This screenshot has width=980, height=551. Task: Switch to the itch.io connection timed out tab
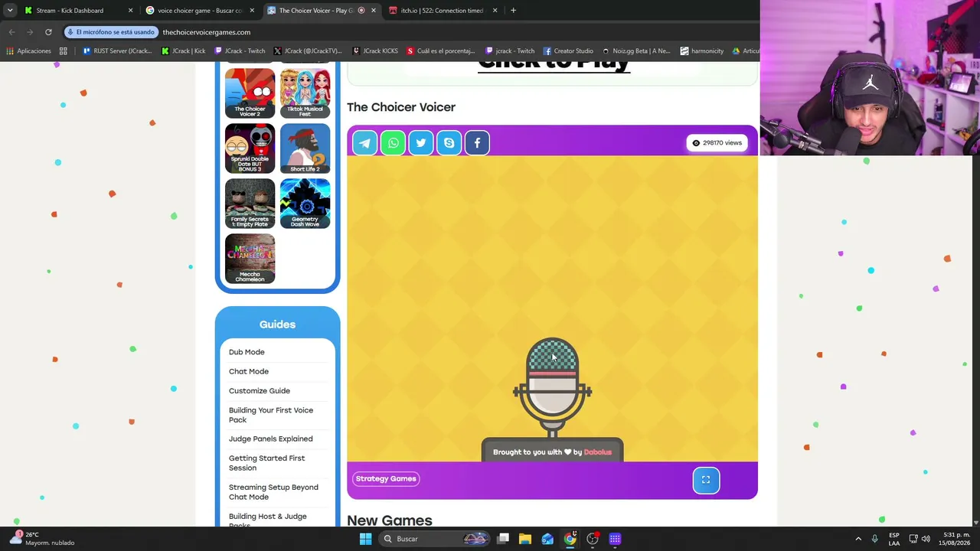[x=443, y=11]
